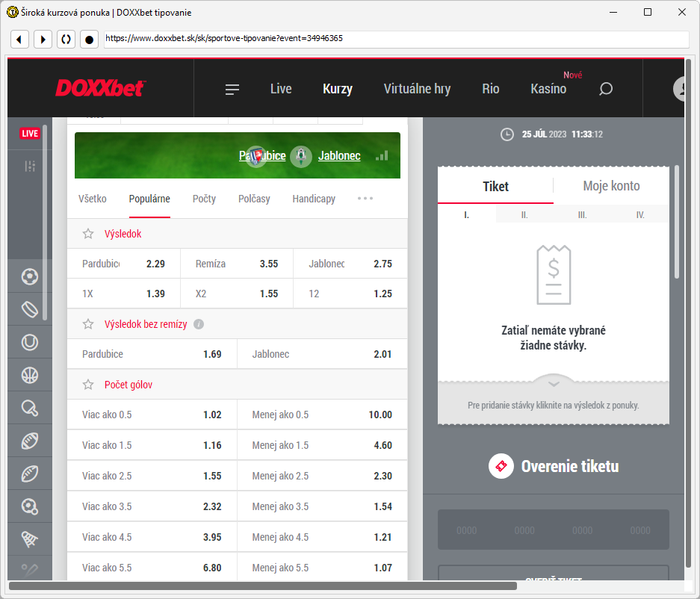The width and height of the screenshot is (700, 599).
Task: Go forward with the browser forward arrow
Action: pyautogui.click(x=43, y=40)
